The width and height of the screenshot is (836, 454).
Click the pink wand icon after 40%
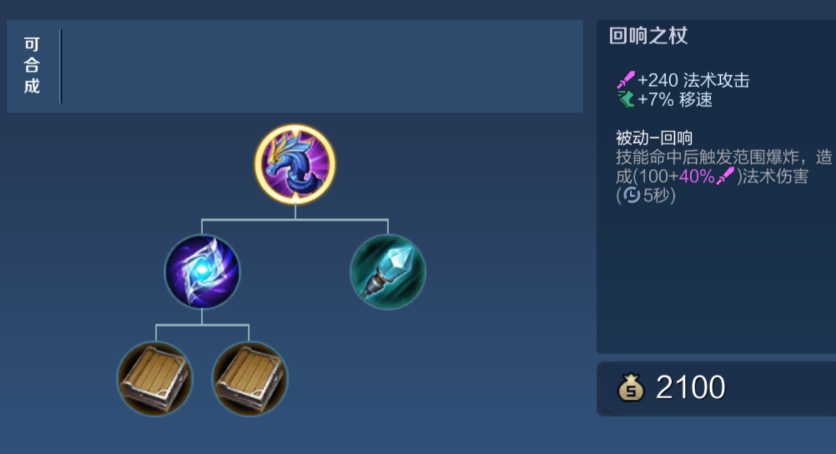point(726,176)
